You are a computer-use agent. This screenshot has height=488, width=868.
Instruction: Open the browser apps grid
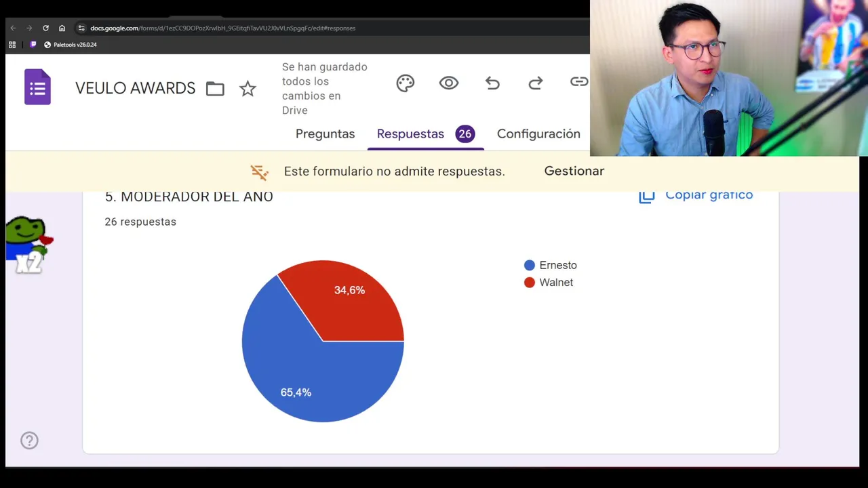(12, 45)
